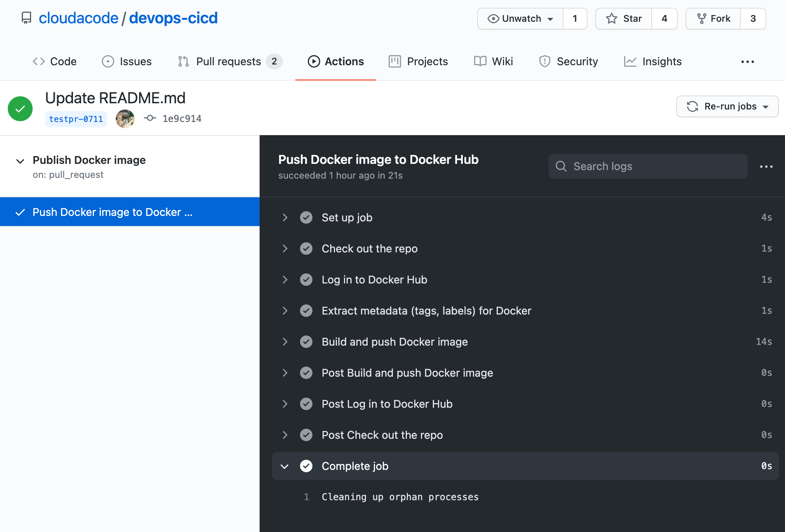
Task: Click the repository book icon beside cloudacode
Action: tap(26, 18)
